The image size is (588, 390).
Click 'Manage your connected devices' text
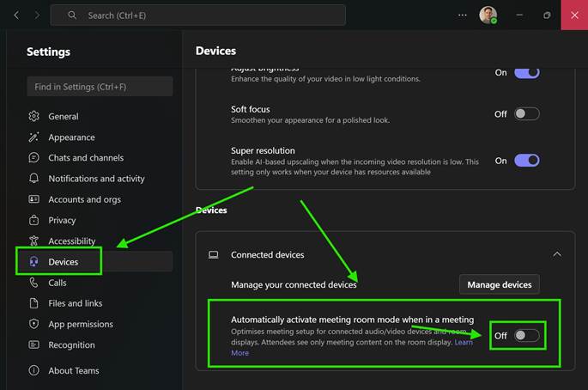[x=294, y=285]
